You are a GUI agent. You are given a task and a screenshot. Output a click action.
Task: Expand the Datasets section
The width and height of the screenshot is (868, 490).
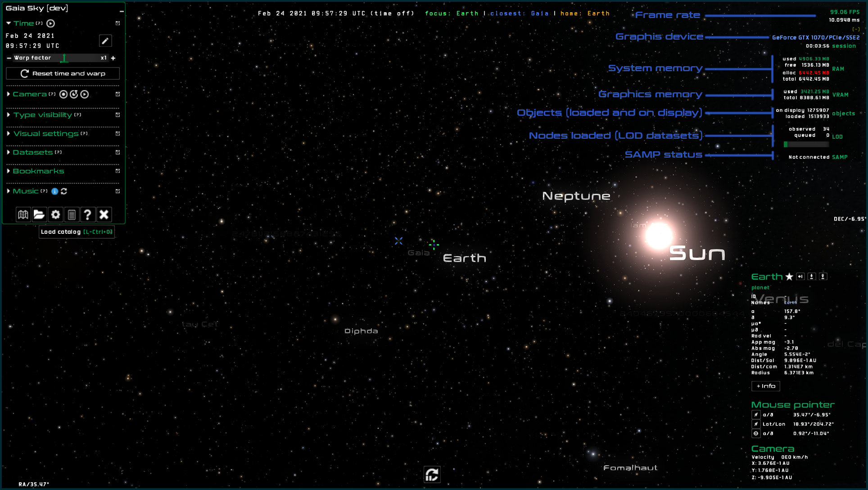pos(9,153)
